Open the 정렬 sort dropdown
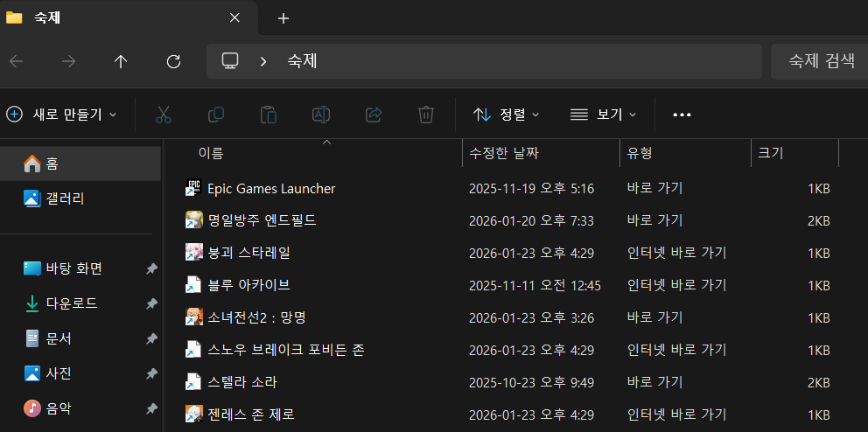 pos(506,115)
